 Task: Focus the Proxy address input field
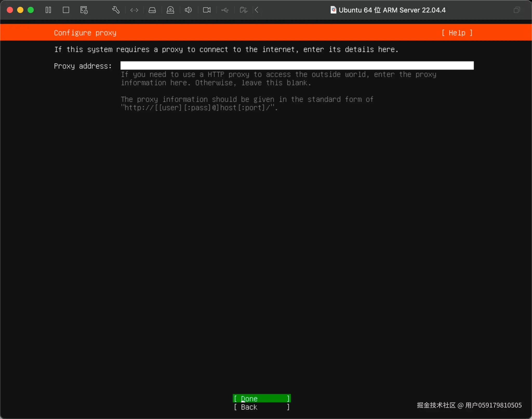(297, 66)
